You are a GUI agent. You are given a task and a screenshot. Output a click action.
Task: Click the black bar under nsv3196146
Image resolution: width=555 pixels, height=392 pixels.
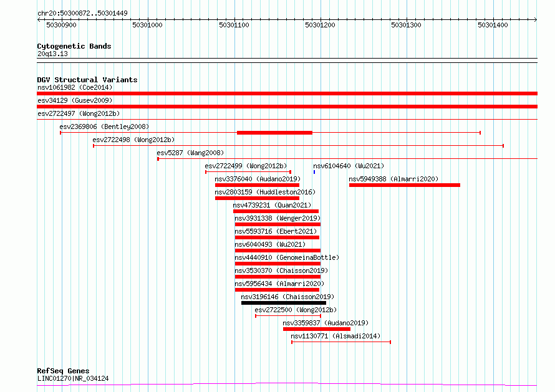(x=284, y=303)
